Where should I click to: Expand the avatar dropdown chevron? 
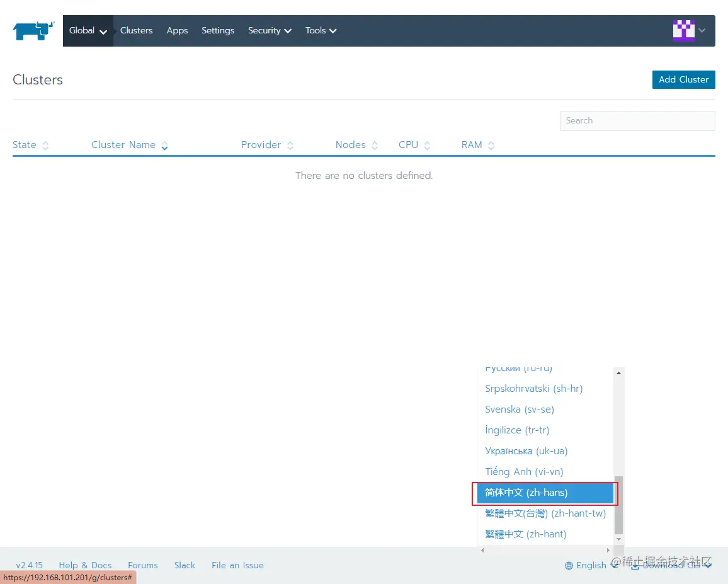(702, 31)
